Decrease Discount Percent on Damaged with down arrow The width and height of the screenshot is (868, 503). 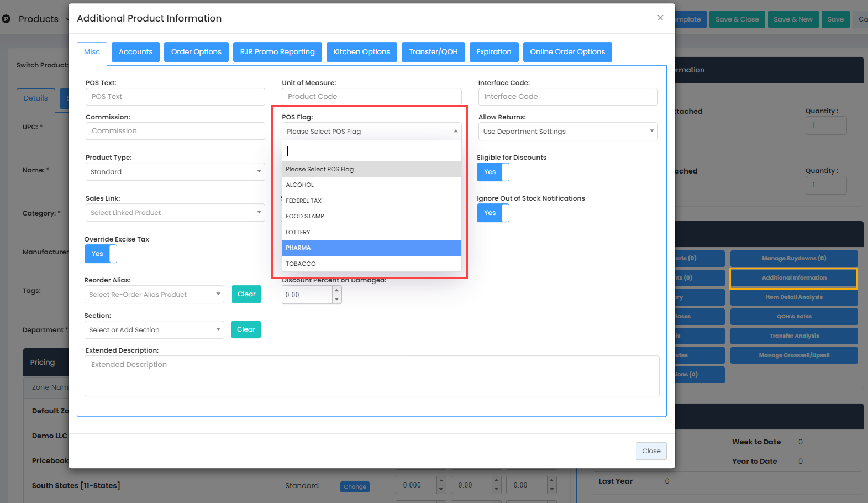pyautogui.click(x=336, y=299)
